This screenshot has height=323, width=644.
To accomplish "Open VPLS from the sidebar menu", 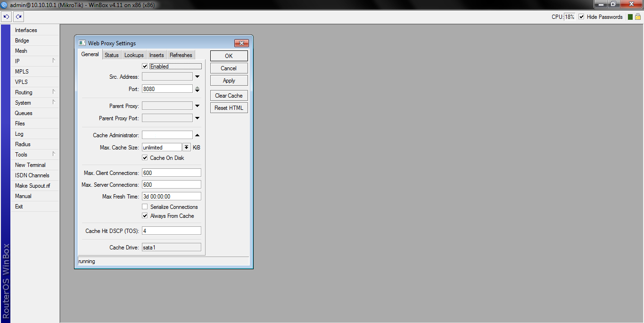I will point(35,82).
